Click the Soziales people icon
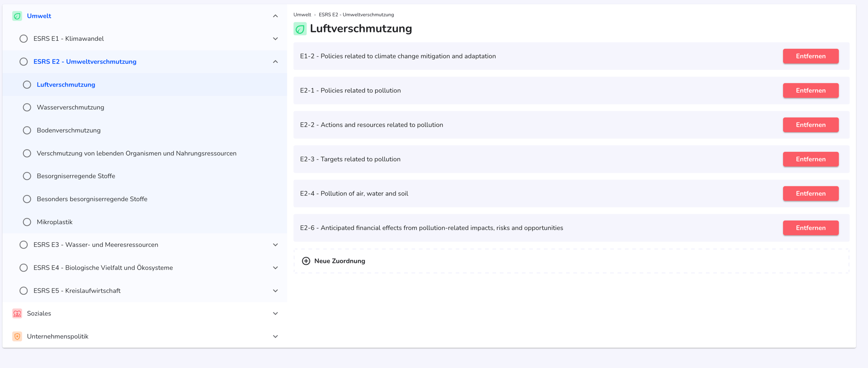Viewport: 868px width, 368px height. (17, 313)
